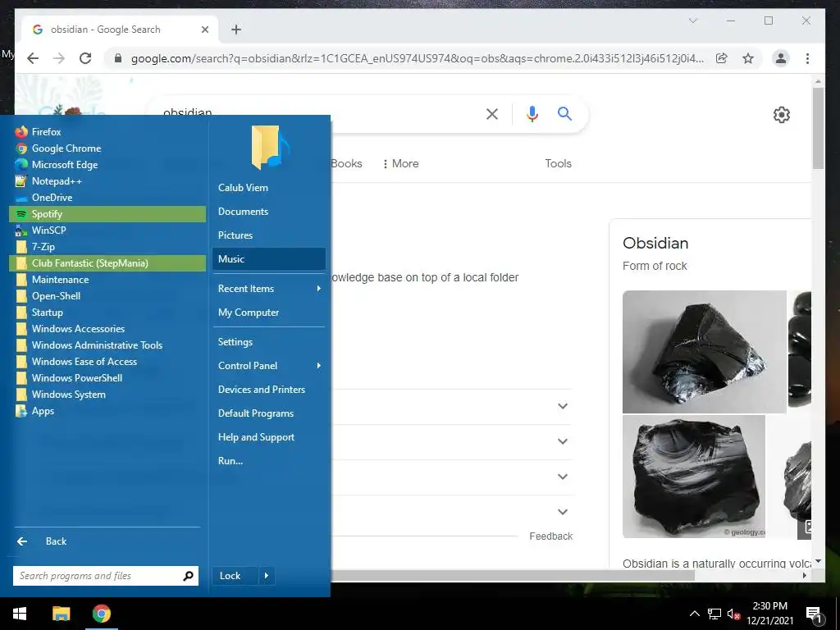
Task: Click the page vertical scrollbar thumb
Action: click(x=818, y=127)
